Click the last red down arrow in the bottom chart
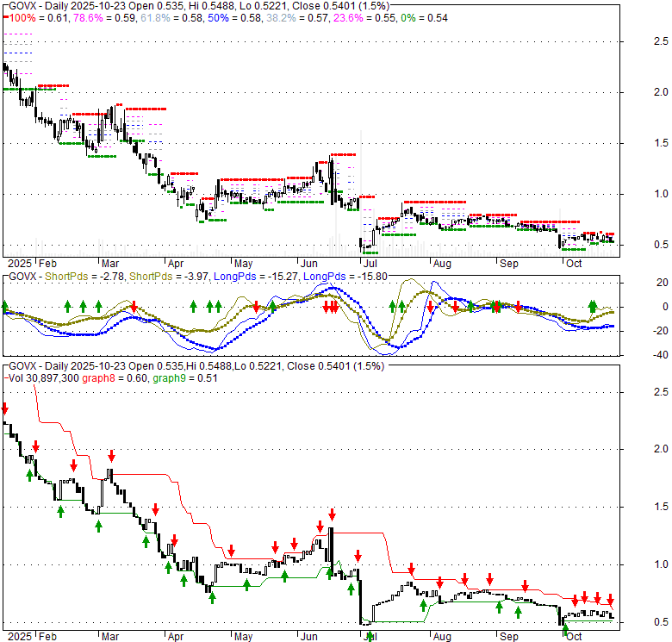Screen dimensions: 672x642 click(610, 600)
